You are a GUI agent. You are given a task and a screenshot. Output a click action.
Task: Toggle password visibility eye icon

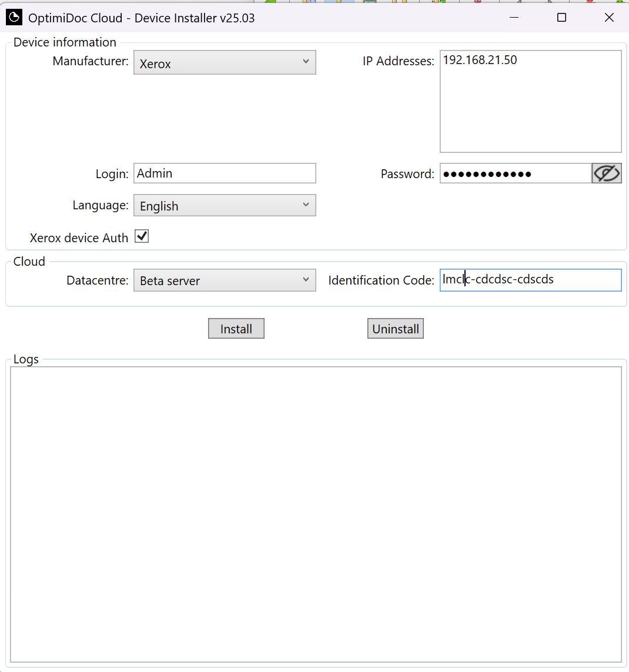pyautogui.click(x=606, y=173)
